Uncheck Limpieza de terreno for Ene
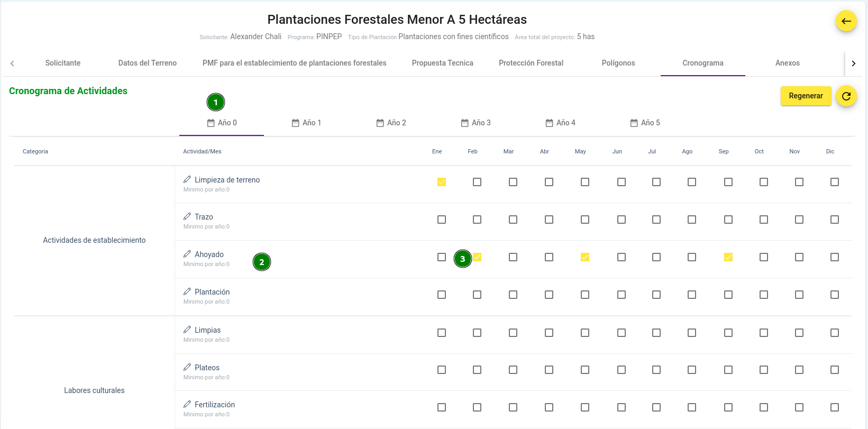Screen dimensions: 868x429 [442, 182]
